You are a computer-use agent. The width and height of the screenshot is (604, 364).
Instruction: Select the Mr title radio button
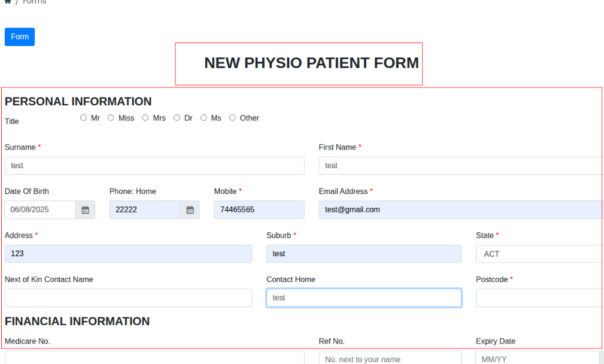84,118
